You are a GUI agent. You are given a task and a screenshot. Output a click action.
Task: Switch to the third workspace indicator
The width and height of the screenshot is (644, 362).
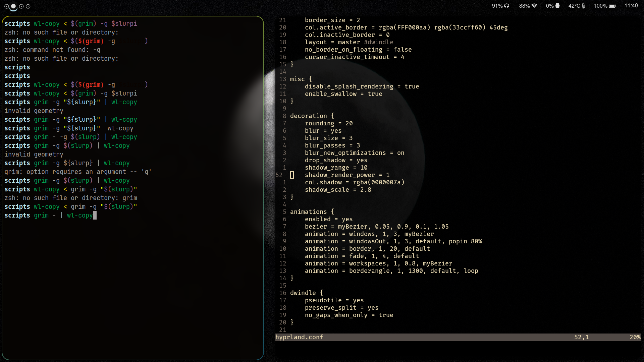pyautogui.click(x=21, y=6)
